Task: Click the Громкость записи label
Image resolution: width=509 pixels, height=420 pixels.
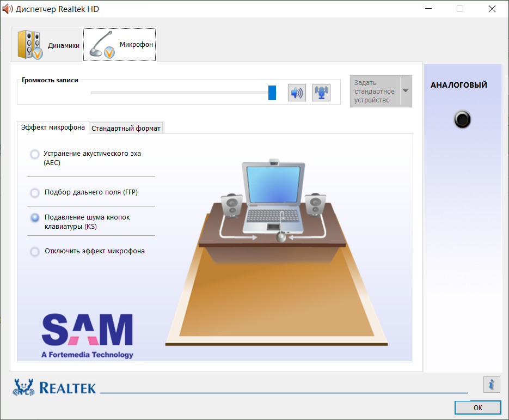Action: (x=50, y=80)
